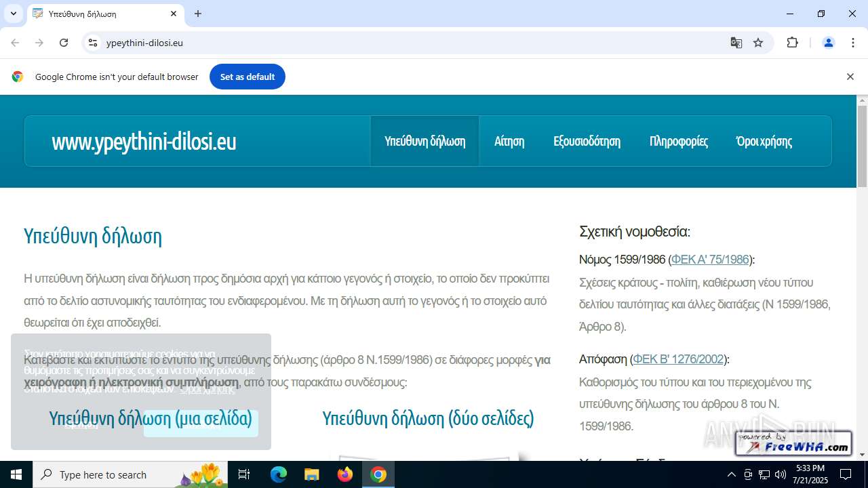Open the notification center icon
The width and height of the screenshot is (868, 488).
tap(846, 474)
